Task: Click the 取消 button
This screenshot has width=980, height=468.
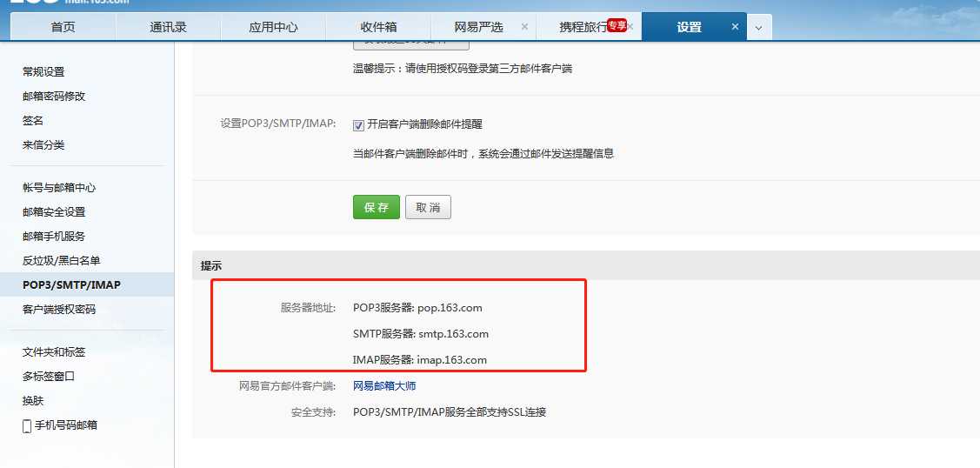Action: [428, 207]
